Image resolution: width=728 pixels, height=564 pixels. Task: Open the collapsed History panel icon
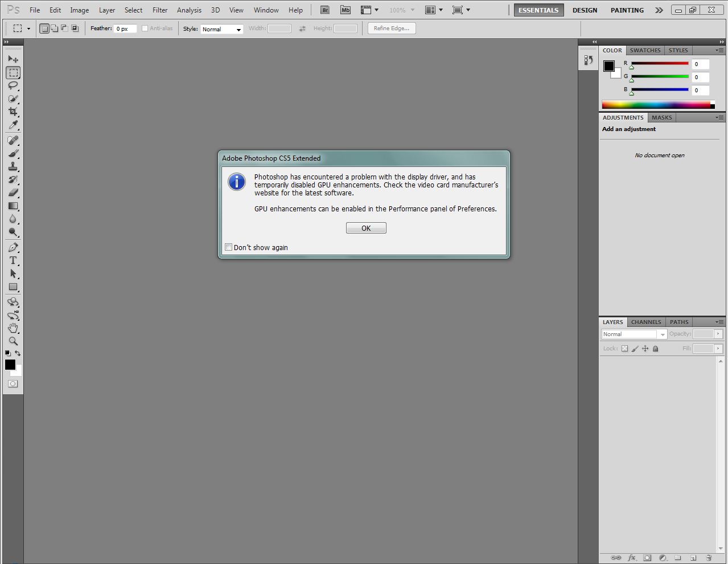click(x=589, y=59)
